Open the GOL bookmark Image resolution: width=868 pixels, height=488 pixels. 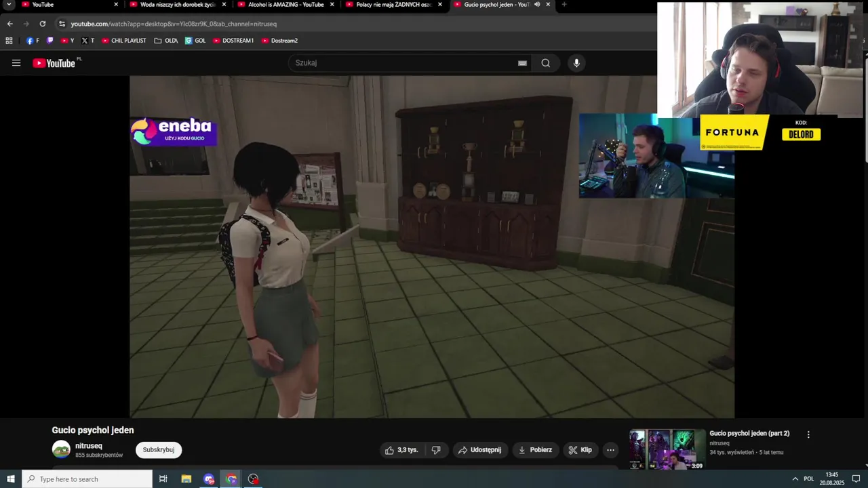(x=195, y=41)
